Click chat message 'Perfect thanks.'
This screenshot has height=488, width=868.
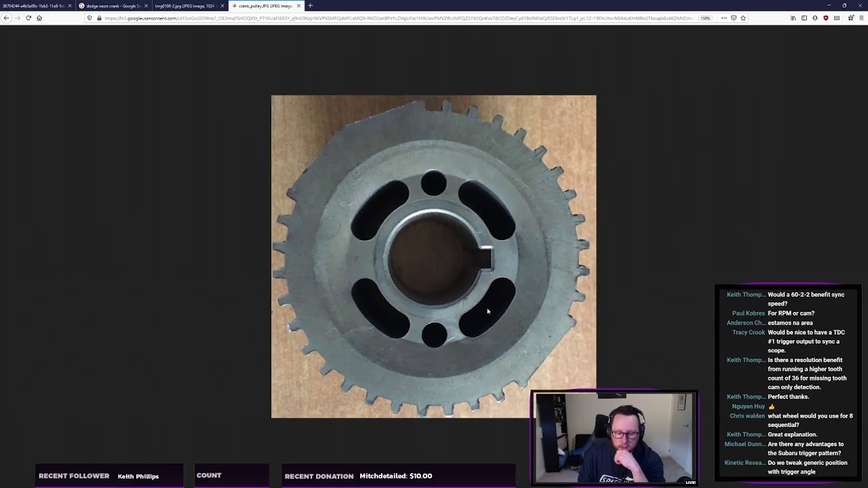[x=788, y=396]
